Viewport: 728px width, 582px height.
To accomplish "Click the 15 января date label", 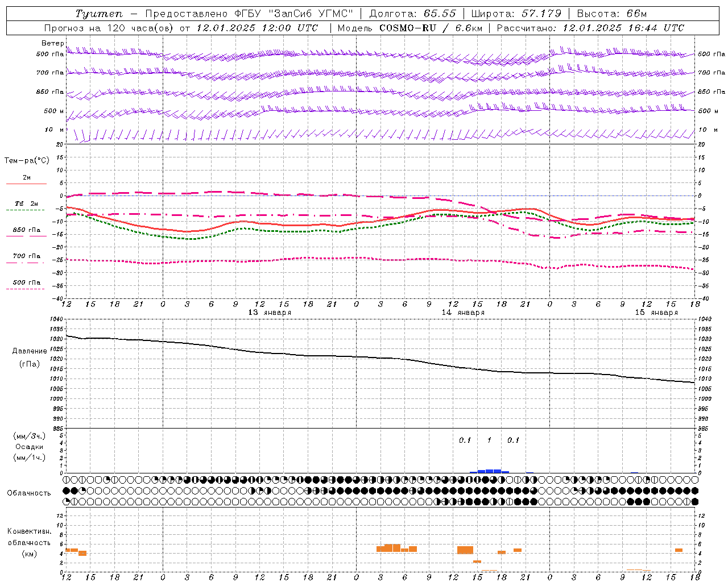I will [656, 313].
